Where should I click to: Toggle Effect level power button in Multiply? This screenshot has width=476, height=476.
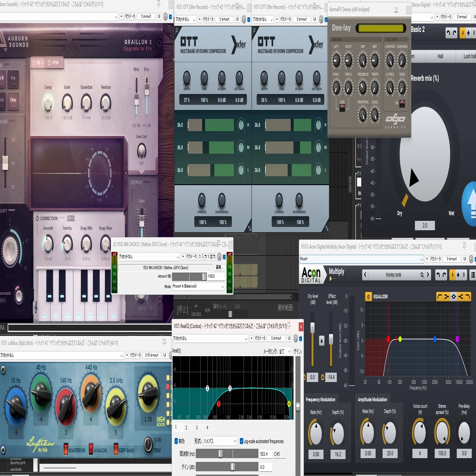tap(322, 377)
